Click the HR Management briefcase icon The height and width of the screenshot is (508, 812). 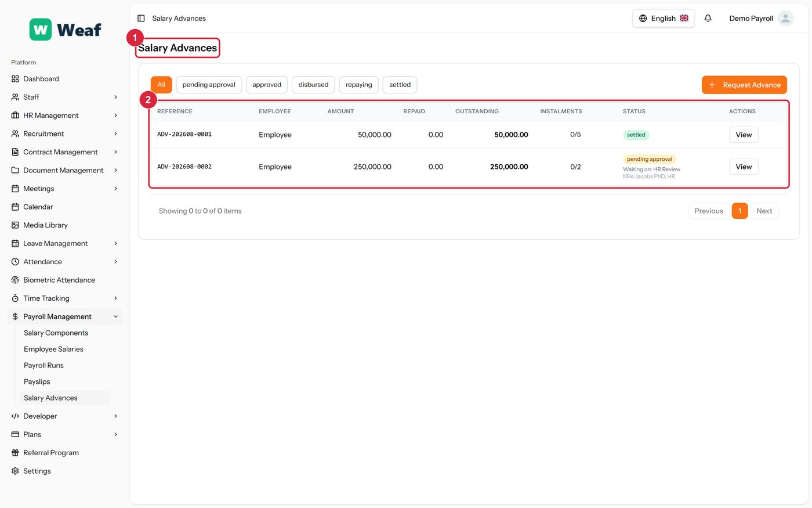coord(15,116)
